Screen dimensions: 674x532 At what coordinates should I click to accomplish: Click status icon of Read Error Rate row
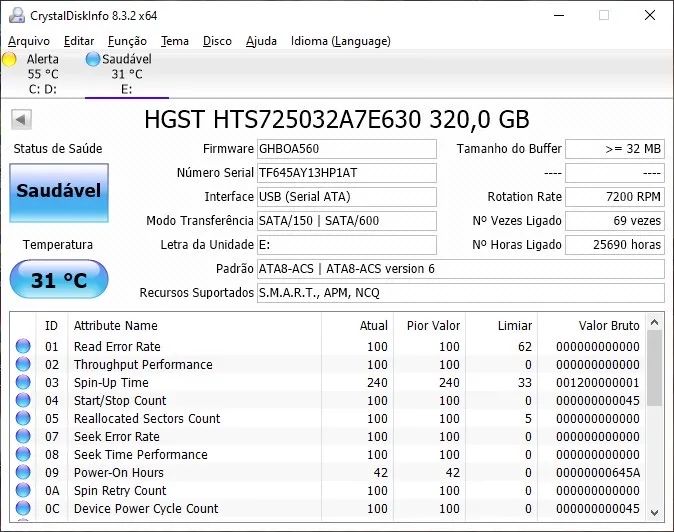[x=23, y=346]
